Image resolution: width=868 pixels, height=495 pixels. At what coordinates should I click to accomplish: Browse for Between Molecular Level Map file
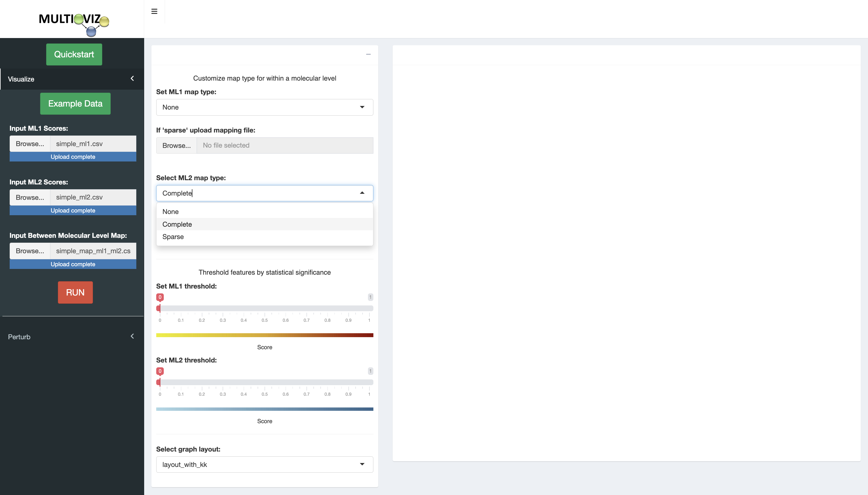(x=30, y=251)
